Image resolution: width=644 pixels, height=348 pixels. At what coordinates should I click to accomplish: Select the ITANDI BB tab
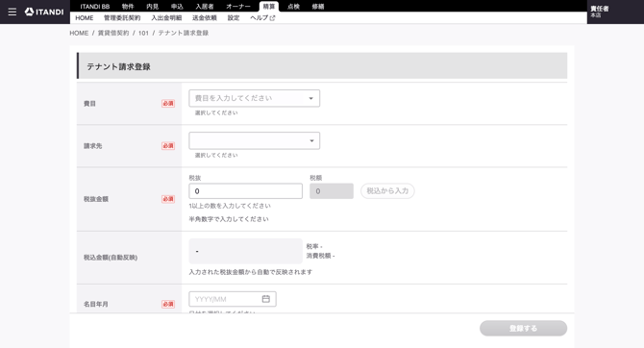coord(95,7)
